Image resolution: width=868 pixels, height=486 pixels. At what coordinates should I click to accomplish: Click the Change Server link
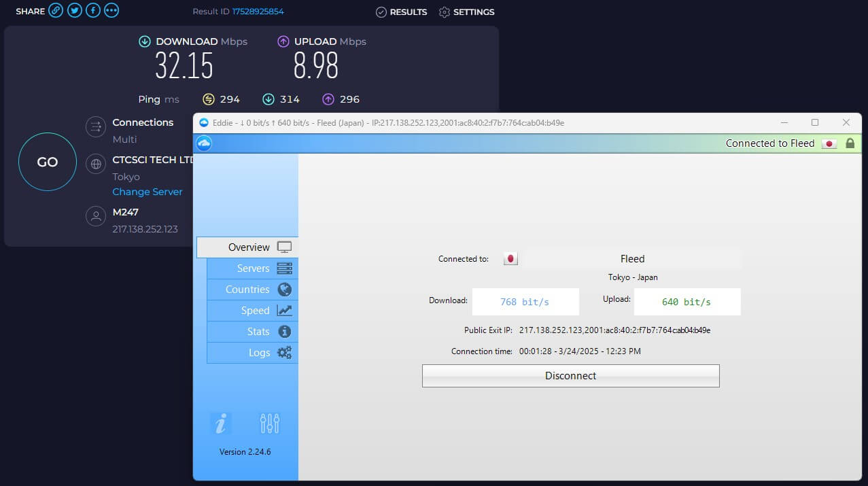147,192
